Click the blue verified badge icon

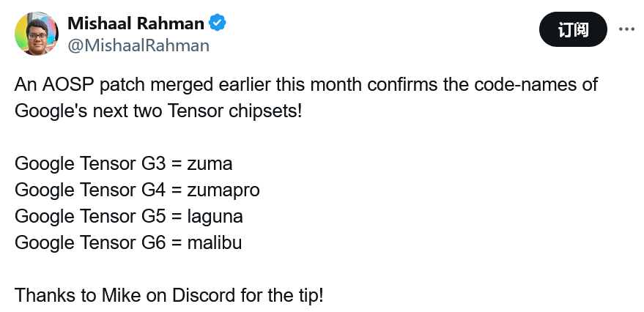pyautogui.click(x=218, y=23)
